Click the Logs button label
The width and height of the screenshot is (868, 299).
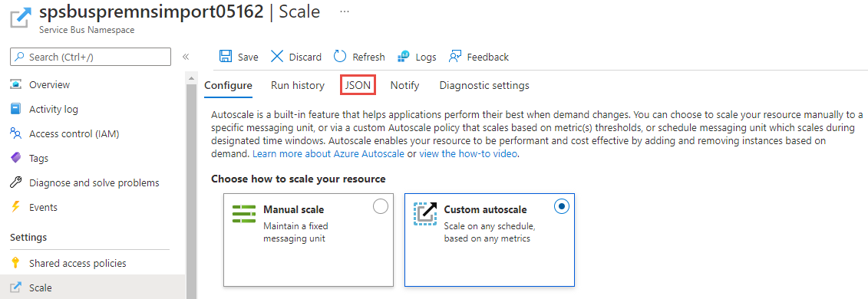click(426, 57)
